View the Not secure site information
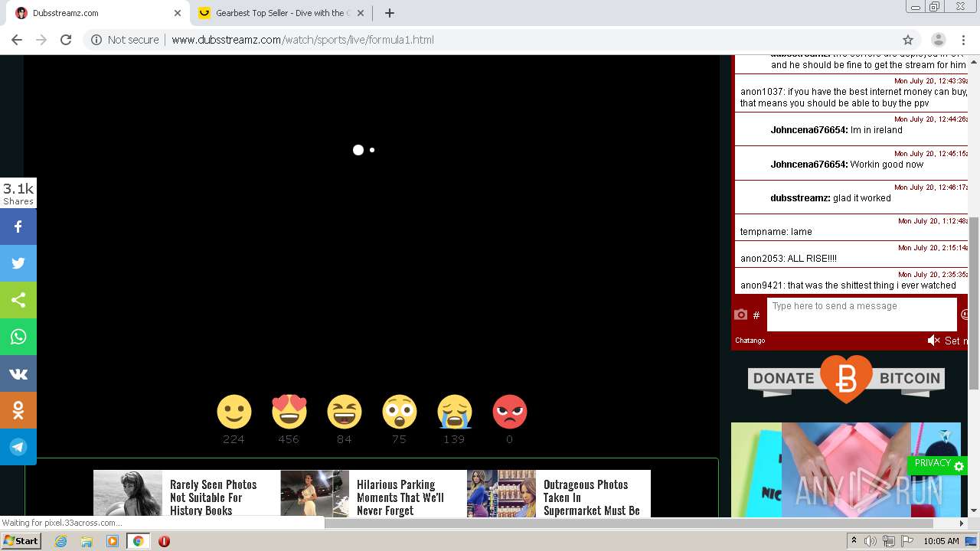Screen dimensions: 980x551 point(125,40)
